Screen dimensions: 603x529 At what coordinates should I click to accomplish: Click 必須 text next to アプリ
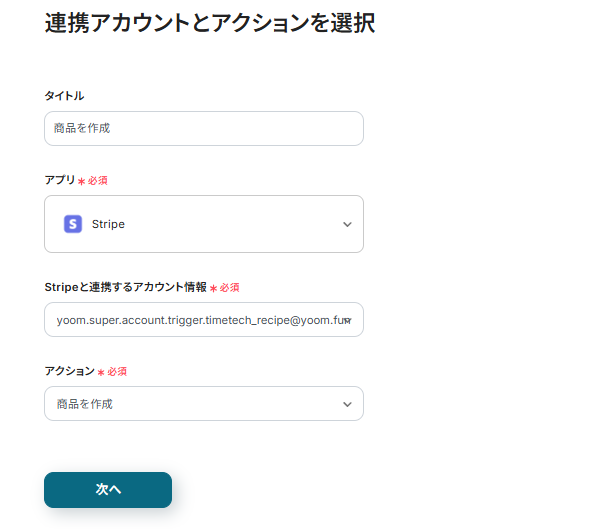tap(98, 180)
